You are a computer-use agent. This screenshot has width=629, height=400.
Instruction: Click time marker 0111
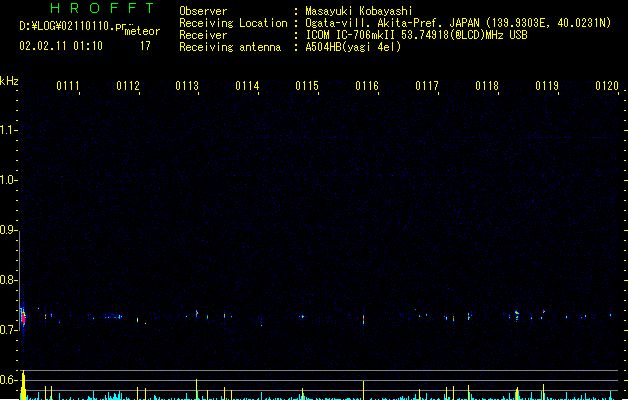(68, 86)
